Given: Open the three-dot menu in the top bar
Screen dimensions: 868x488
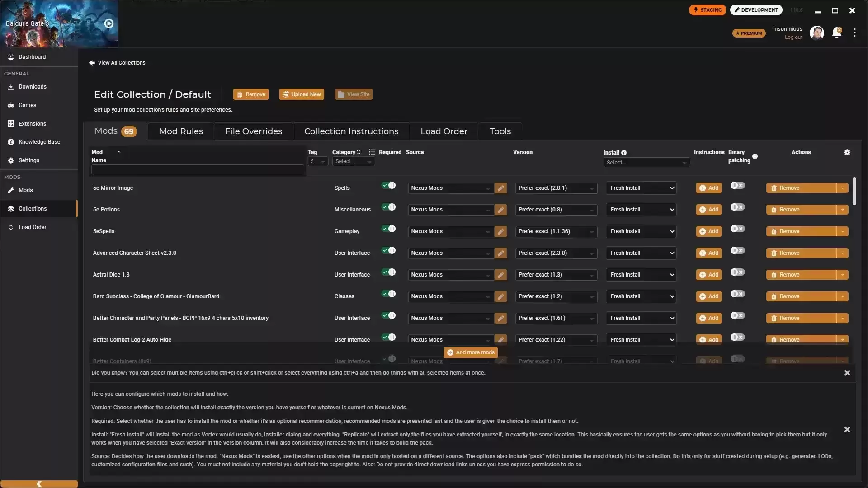Looking at the screenshot, I should pos(854,33).
